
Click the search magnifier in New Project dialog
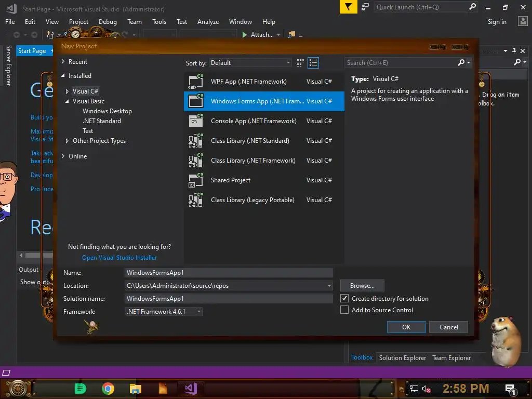pyautogui.click(x=461, y=62)
